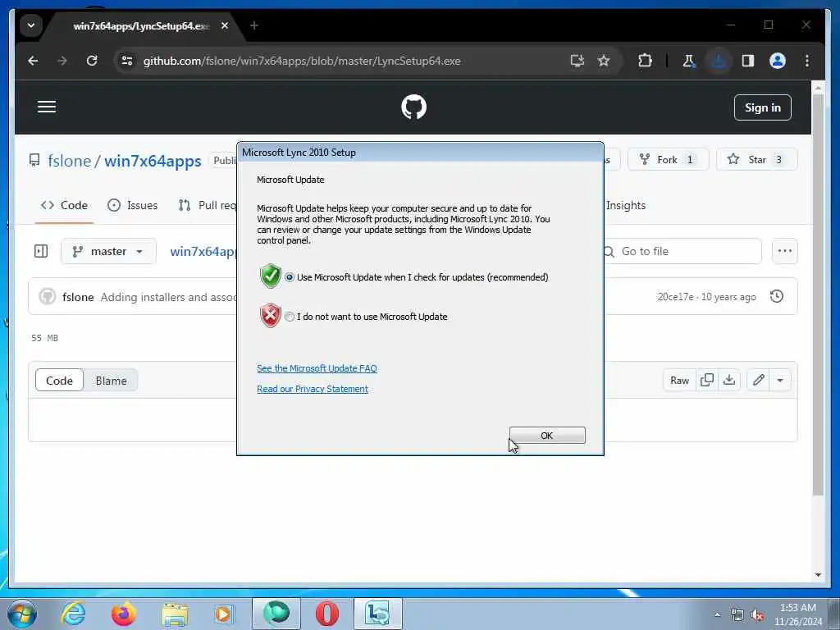This screenshot has height=630, width=840.
Task: Switch to the Code tab
Action: (x=64, y=205)
